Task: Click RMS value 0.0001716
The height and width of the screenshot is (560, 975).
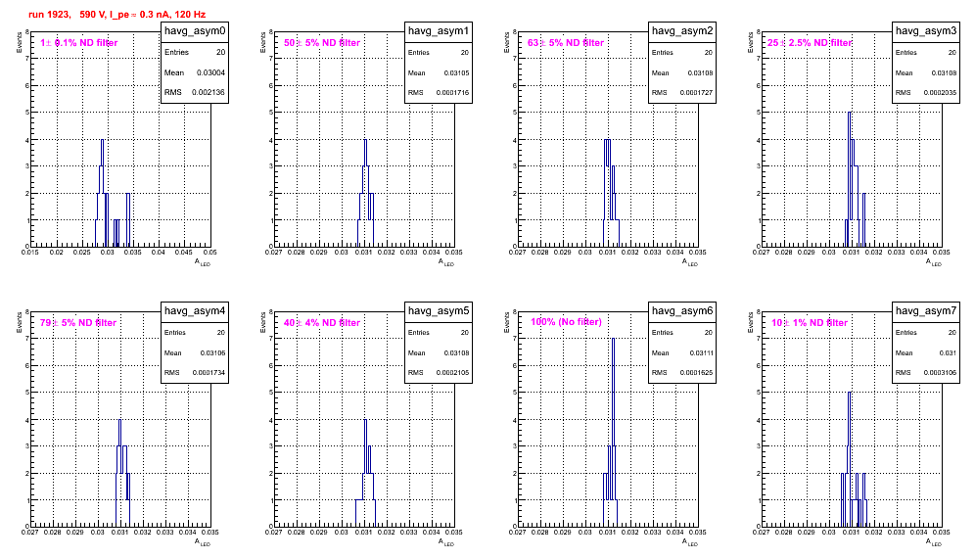Action: tap(452, 93)
